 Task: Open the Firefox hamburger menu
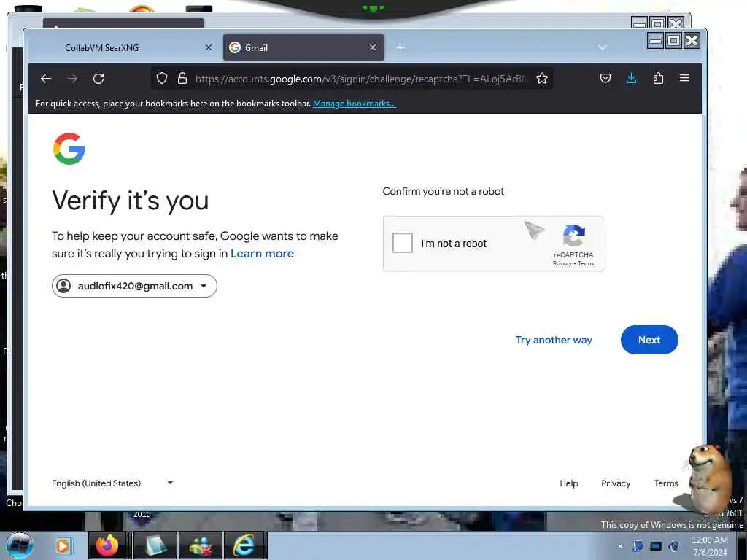684,78
